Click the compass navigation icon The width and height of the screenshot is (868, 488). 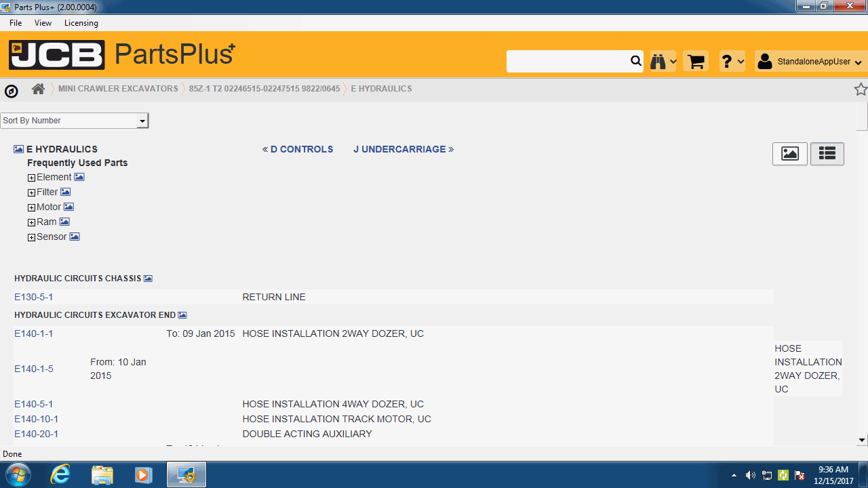12,91
